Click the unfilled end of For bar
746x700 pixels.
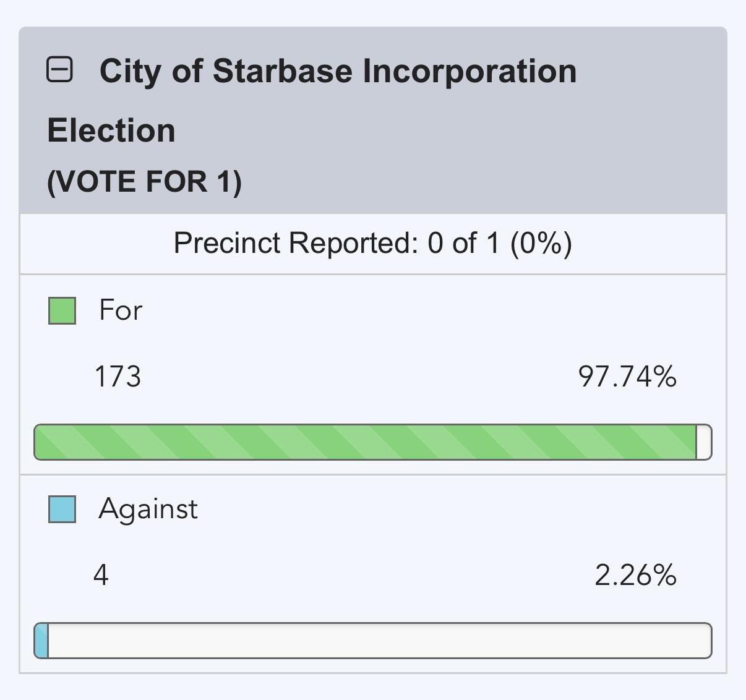pos(704,442)
